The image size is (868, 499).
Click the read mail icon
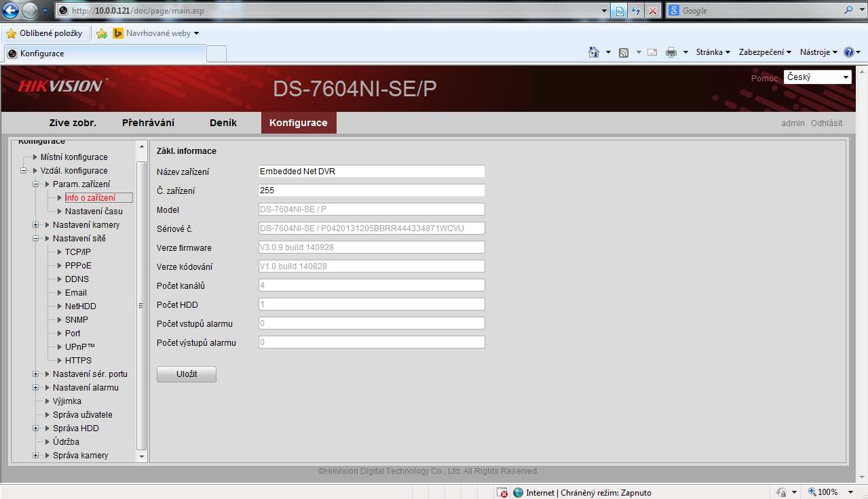pos(652,52)
